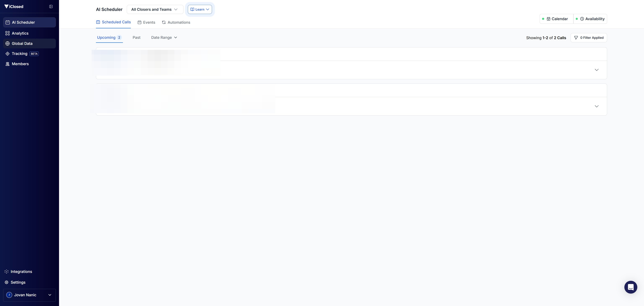Go to Tracking BETA section

click(x=19, y=54)
